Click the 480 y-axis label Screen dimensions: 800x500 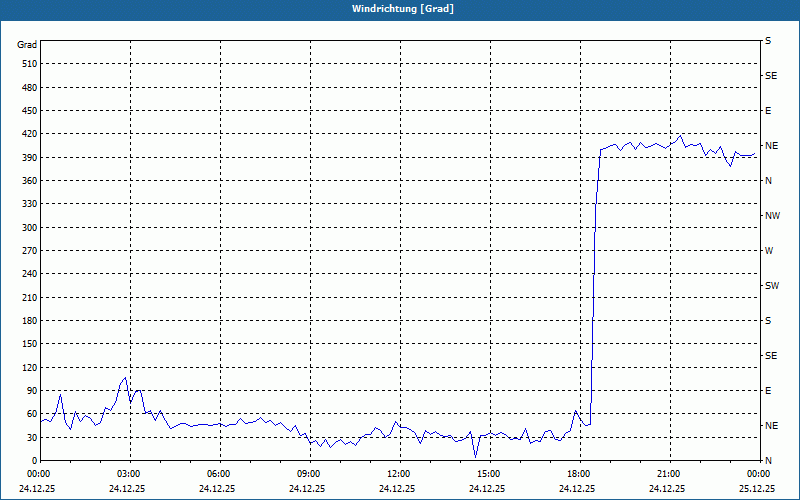(30, 87)
